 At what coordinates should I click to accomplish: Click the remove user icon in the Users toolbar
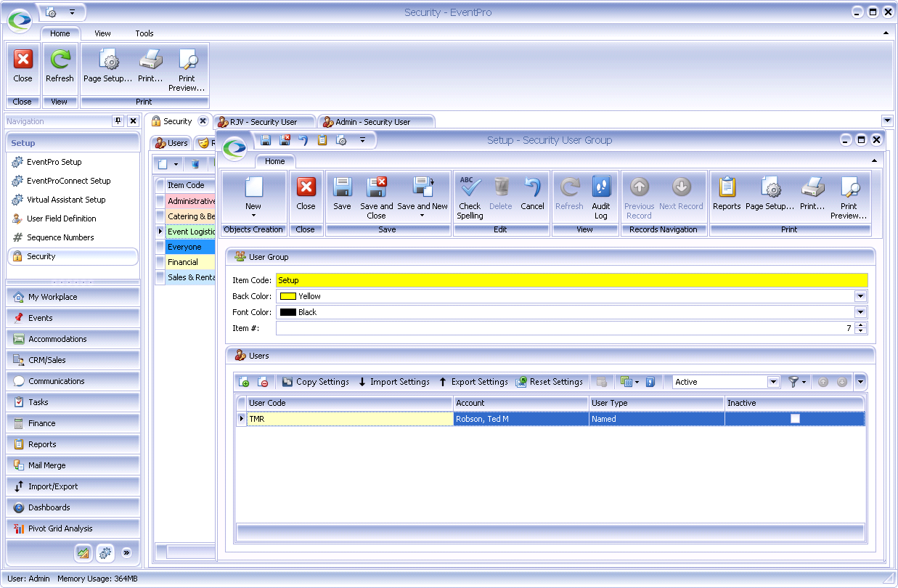(x=264, y=382)
